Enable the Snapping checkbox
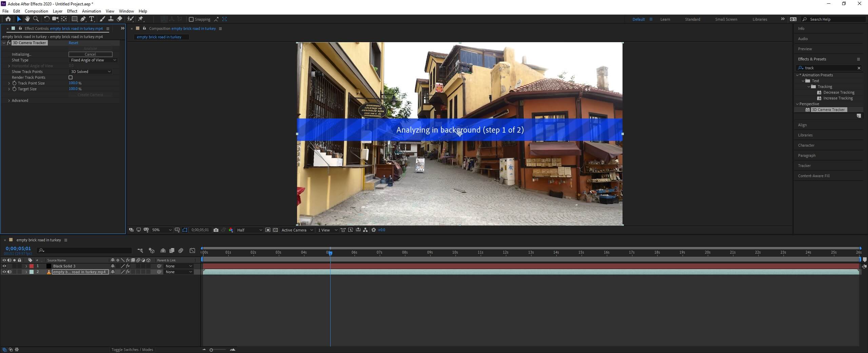The image size is (868, 353). point(191,19)
